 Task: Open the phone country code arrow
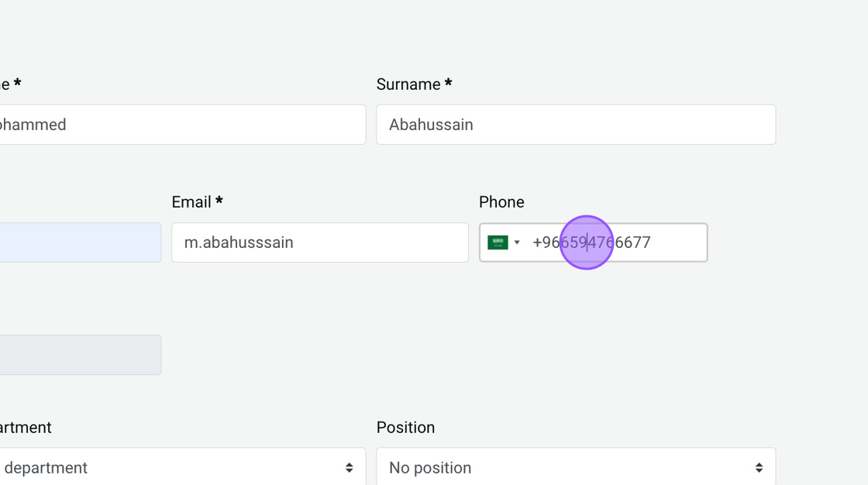pos(517,242)
